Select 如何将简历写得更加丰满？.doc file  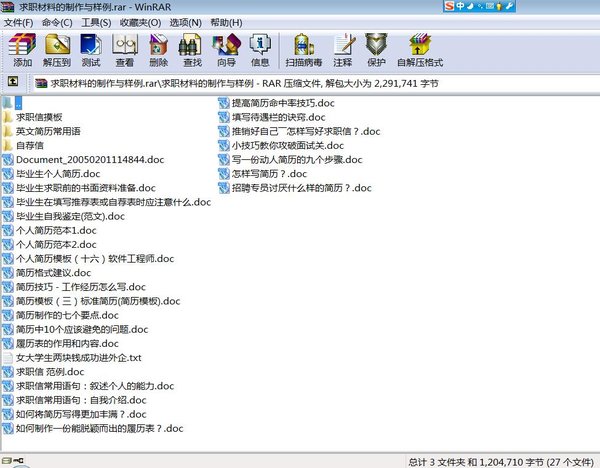[x=74, y=414]
